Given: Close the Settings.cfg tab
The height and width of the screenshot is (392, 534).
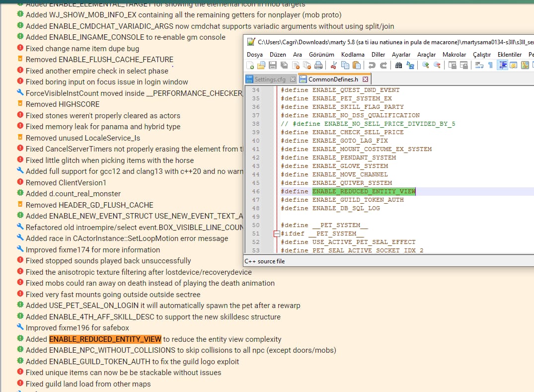Looking at the screenshot, I should pyautogui.click(x=293, y=79).
